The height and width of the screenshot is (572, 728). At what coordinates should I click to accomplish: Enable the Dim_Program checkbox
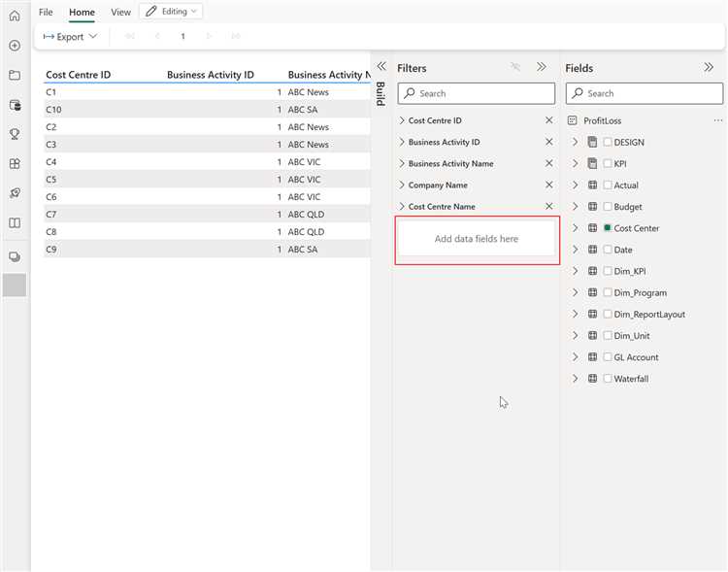coord(608,292)
